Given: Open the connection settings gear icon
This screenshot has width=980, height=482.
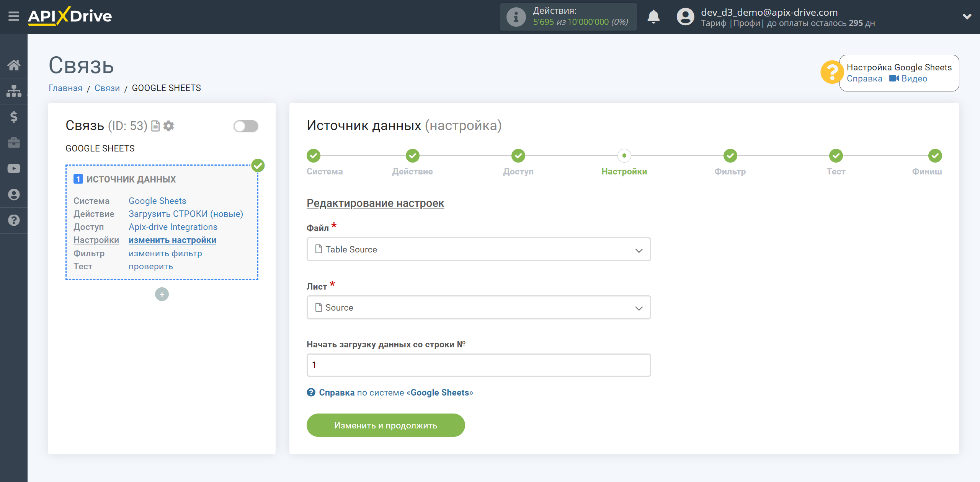Looking at the screenshot, I should pyautogui.click(x=168, y=126).
